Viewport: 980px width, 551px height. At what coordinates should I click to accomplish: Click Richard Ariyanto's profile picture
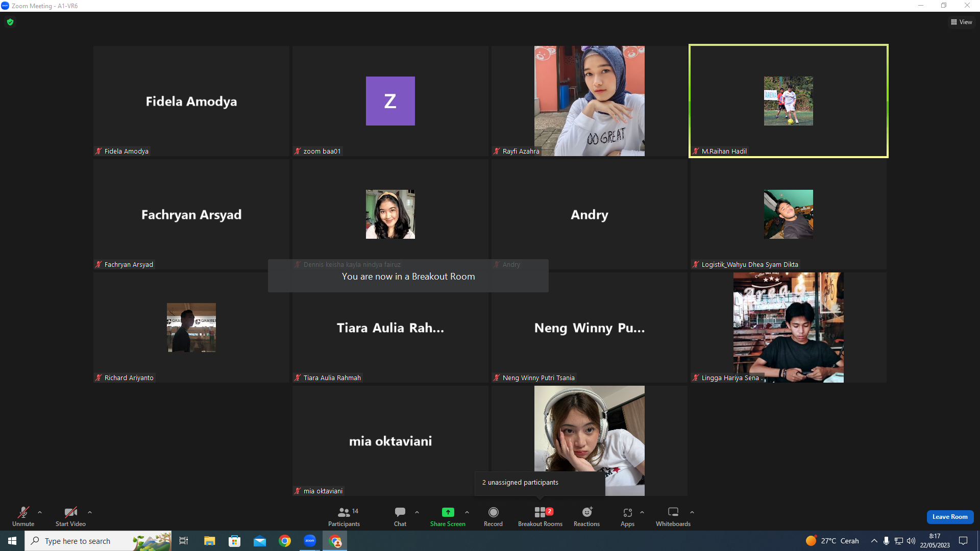[191, 328]
